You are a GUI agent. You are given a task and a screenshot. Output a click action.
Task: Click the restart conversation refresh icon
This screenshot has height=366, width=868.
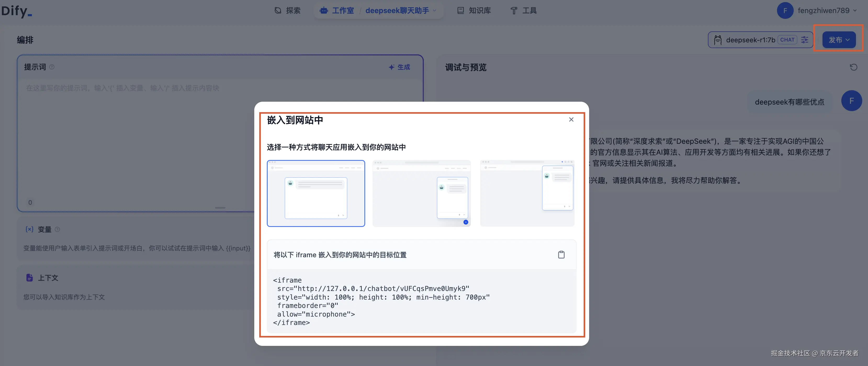(853, 67)
